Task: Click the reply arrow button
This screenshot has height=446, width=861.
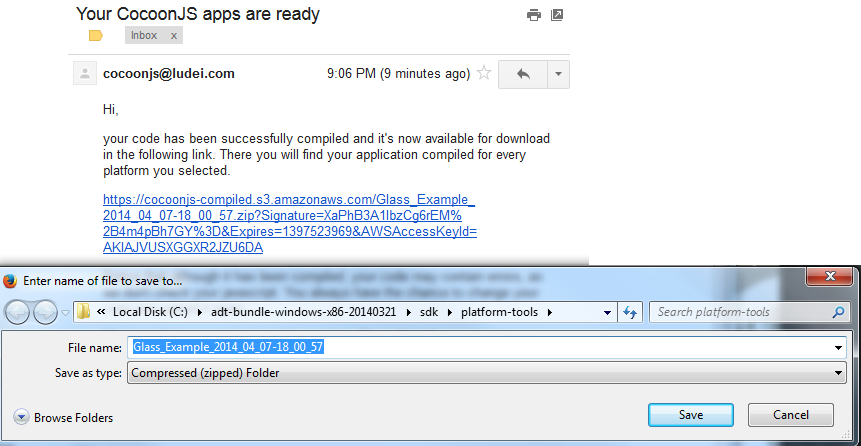Action: 522,74
